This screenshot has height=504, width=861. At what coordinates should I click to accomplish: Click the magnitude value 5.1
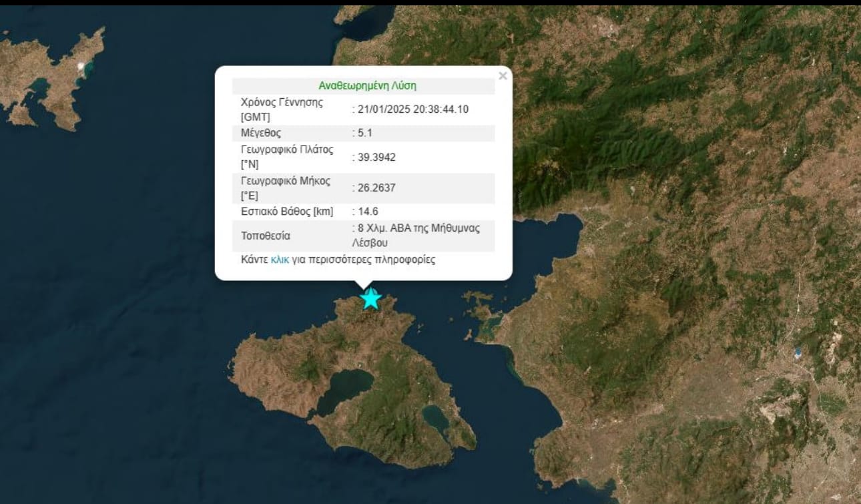pyautogui.click(x=364, y=133)
